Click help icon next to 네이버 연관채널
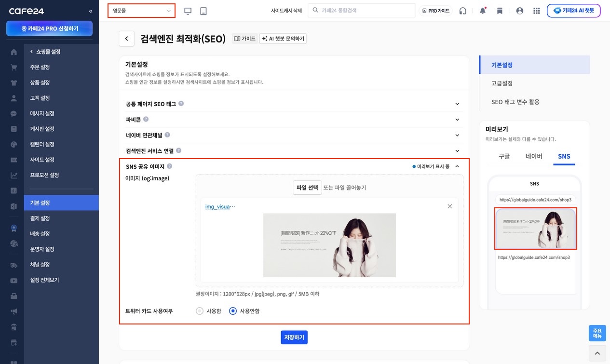610x364 pixels. [x=167, y=135]
